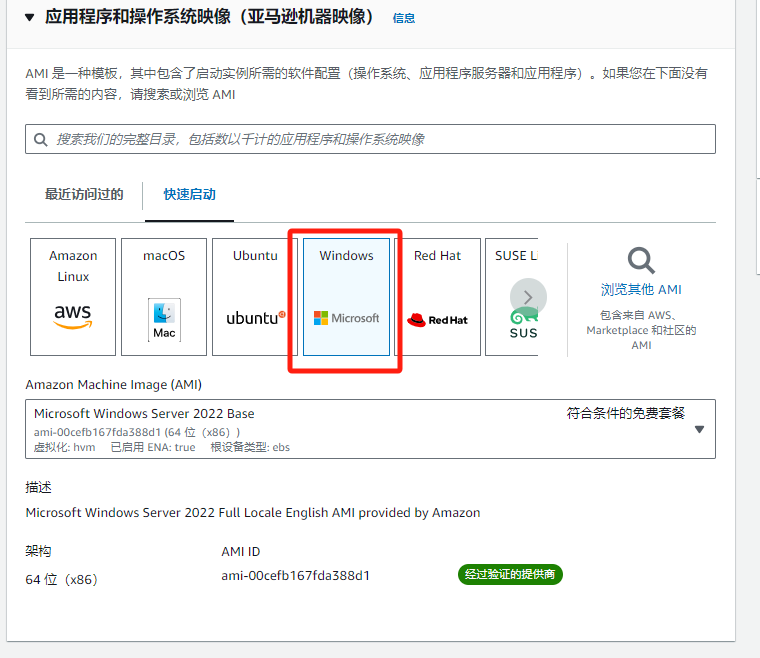
Task: Select the Red Hat logo tile
Action: 437,320
